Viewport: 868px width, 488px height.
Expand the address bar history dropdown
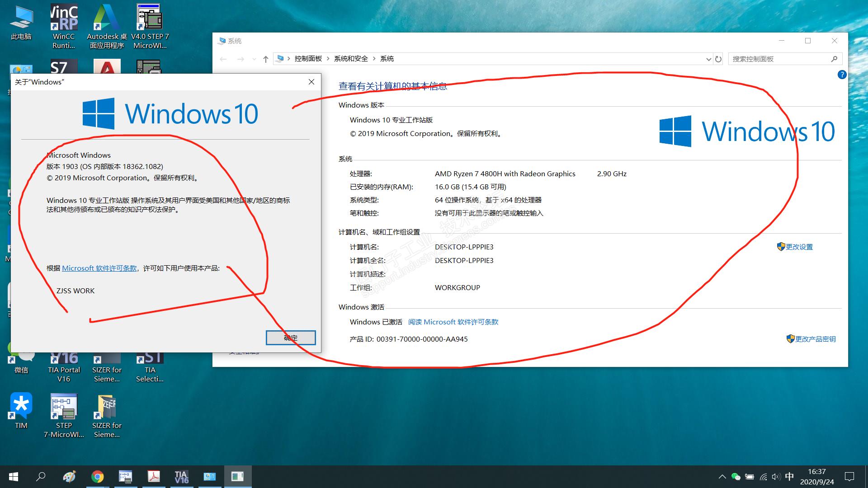pyautogui.click(x=708, y=59)
